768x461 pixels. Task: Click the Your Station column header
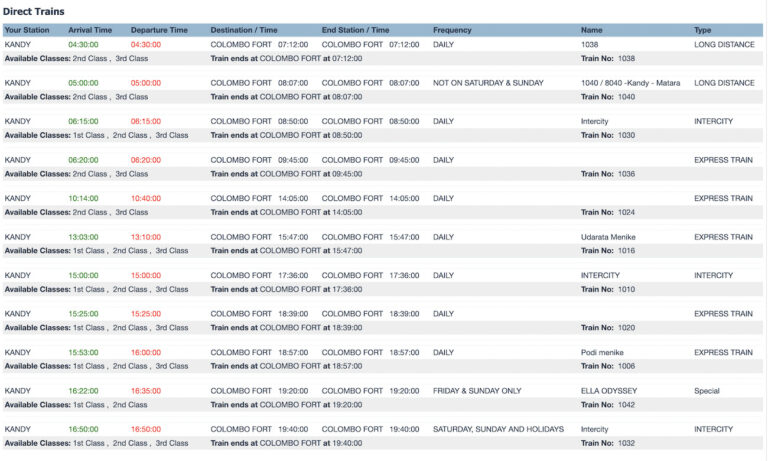(27, 30)
